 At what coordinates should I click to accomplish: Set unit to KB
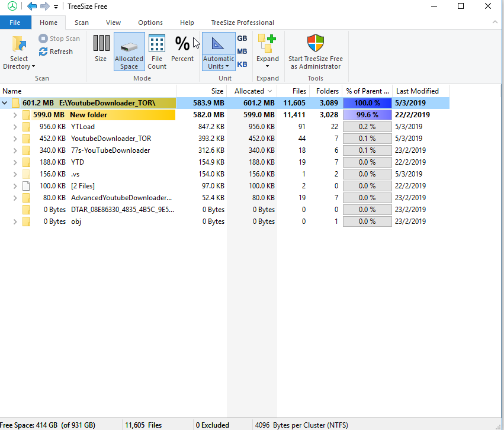pos(242,65)
